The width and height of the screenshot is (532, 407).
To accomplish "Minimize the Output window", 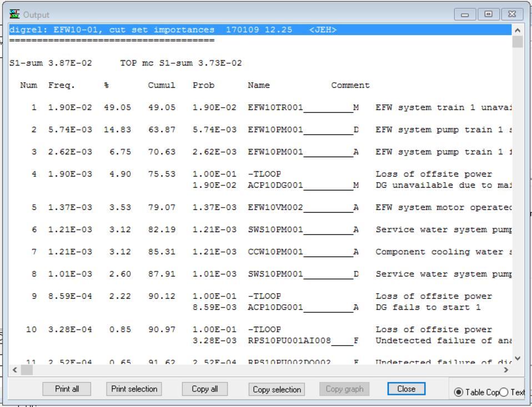I will coord(465,14).
